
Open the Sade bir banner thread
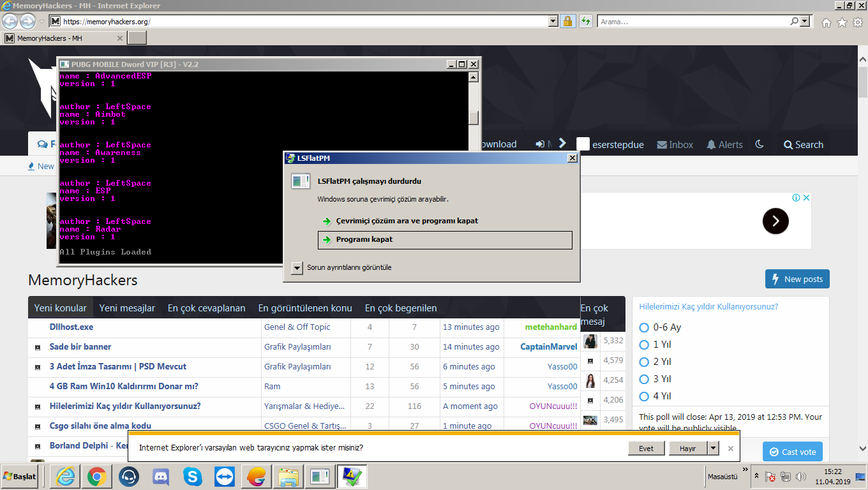[x=80, y=347]
